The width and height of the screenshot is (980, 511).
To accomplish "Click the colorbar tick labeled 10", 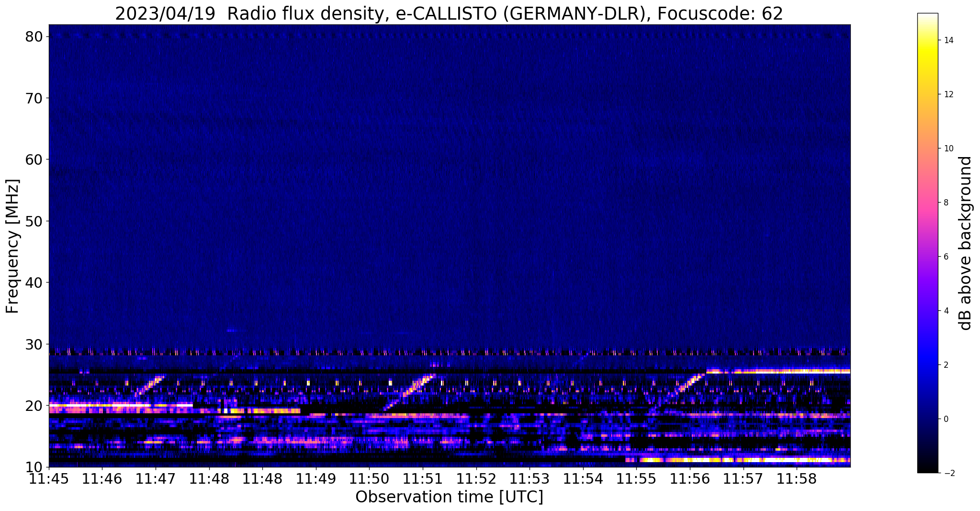I will point(948,148).
